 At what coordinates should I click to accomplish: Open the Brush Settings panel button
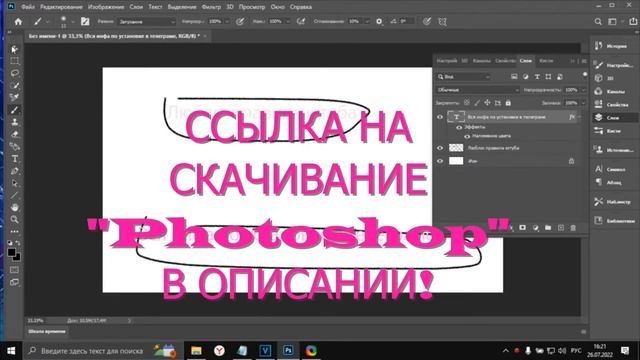[x=85, y=22]
